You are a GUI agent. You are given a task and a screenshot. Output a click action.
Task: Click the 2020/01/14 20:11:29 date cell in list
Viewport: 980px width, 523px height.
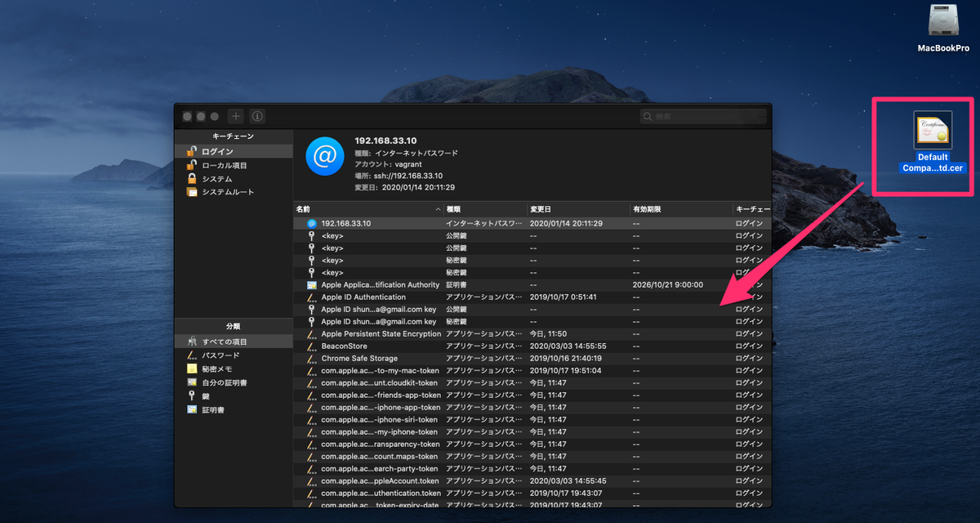click(566, 223)
